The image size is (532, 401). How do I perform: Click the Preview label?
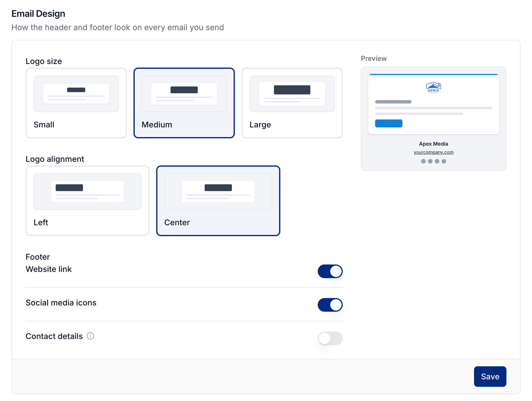374,58
